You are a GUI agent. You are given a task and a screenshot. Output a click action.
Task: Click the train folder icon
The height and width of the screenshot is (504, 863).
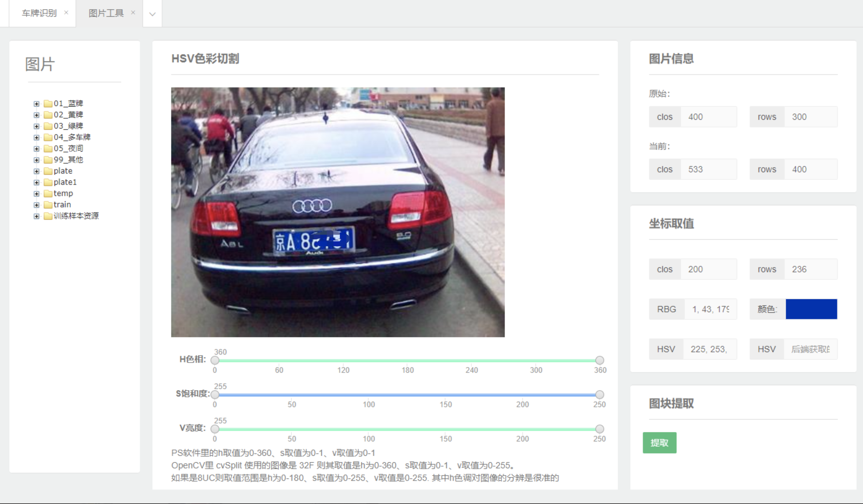click(48, 205)
